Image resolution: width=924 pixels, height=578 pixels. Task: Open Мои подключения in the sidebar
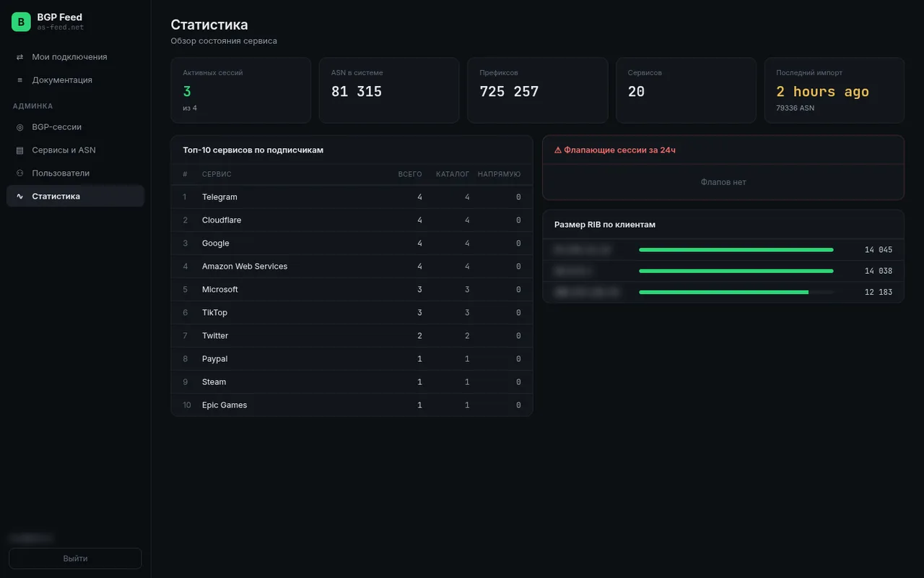(75, 57)
